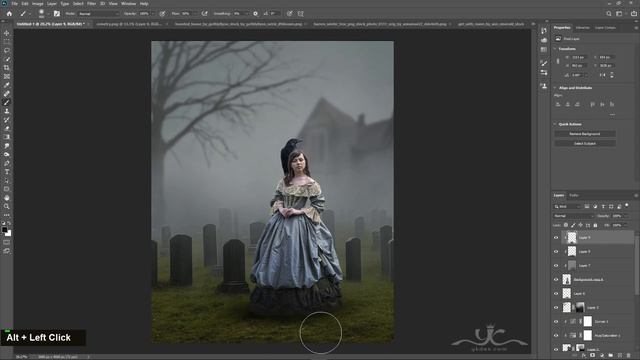
Task: Click Select Subject button
Action: coord(585,144)
